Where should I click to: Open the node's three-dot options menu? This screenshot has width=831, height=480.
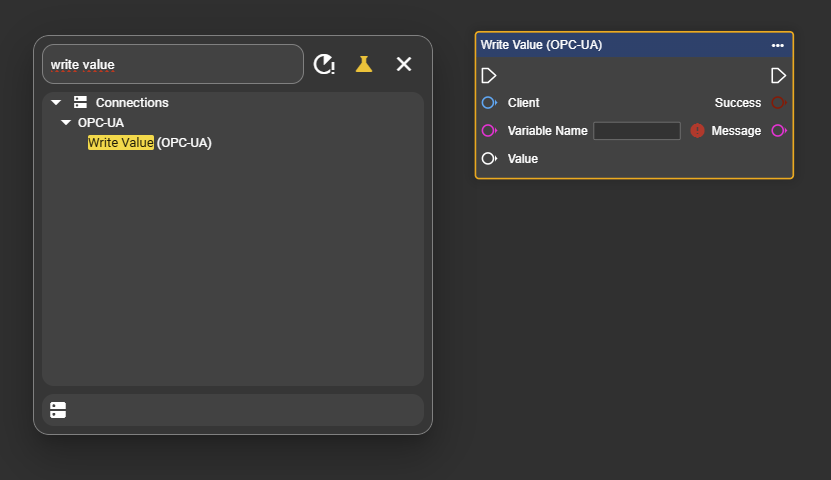[x=777, y=45]
